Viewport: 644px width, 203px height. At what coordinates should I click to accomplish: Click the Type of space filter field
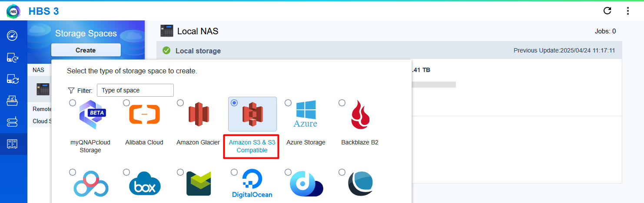(135, 90)
